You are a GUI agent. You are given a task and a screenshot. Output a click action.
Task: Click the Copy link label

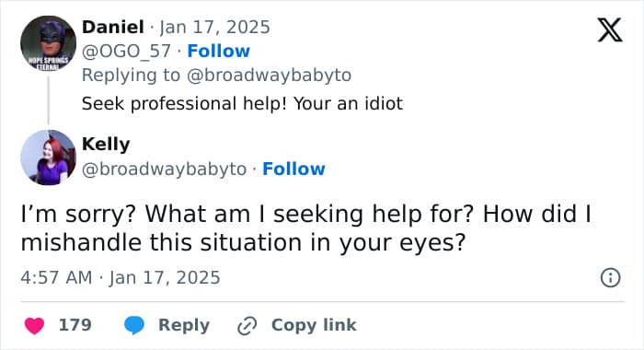(314, 325)
